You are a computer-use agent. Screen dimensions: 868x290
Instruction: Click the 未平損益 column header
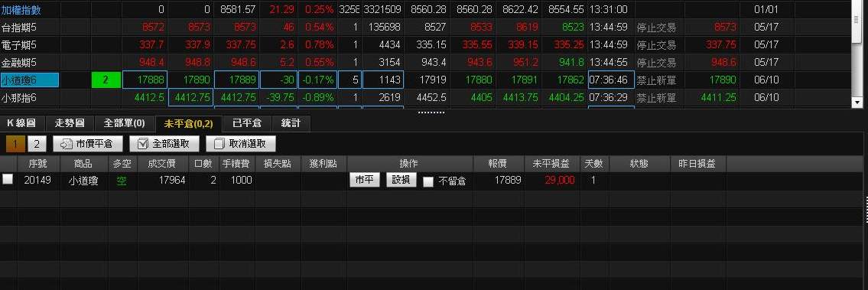point(551,164)
